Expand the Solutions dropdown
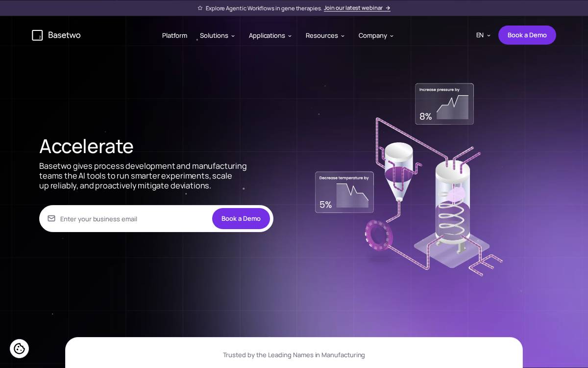The image size is (588, 368). click(x=217, y=35)
